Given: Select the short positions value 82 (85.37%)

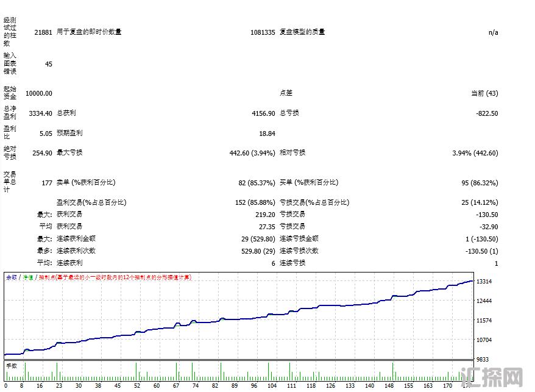Looking at the screenshot, I should pyautogui.click(x=257, y=183).
